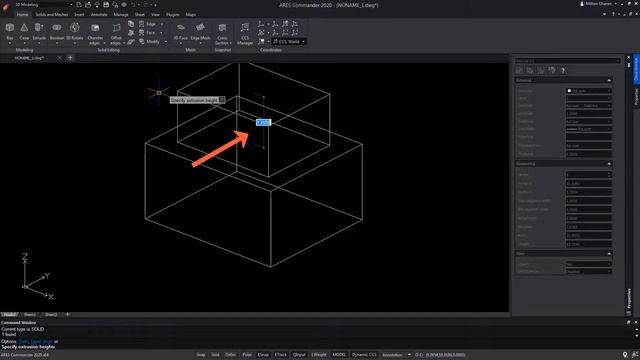The width and height of the screenshot is (640, 360).
Task: Click the upper-left Coordinates panel icon
Action: pos(261,24)
